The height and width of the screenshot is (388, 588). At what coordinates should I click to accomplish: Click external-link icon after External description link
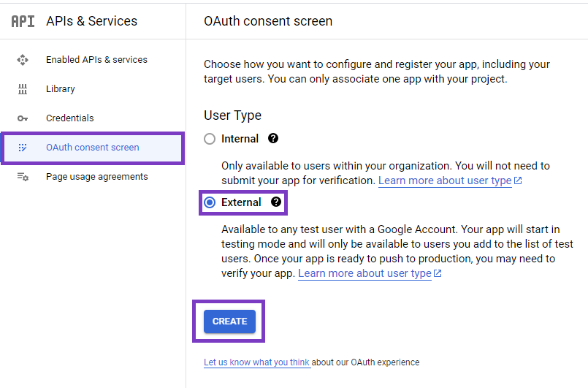(438, 273)
